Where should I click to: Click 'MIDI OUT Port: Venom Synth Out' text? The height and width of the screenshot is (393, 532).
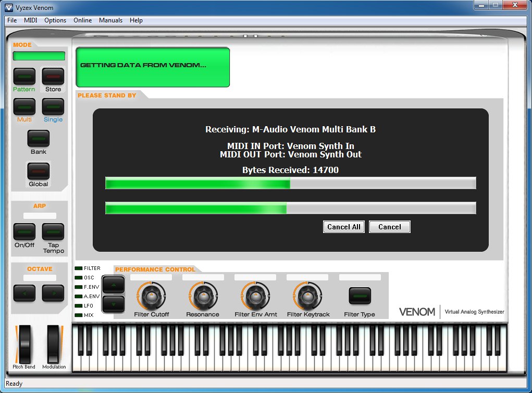290,154
